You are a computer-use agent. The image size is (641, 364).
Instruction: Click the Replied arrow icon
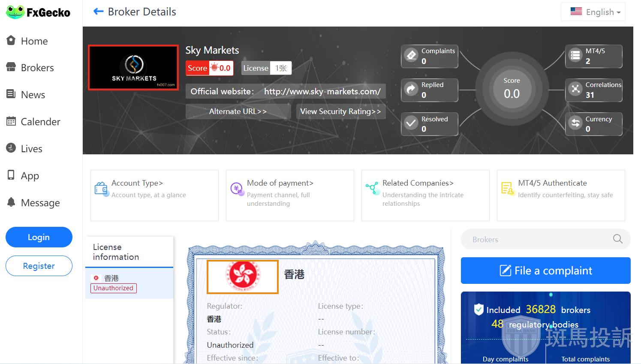(411, 90)
